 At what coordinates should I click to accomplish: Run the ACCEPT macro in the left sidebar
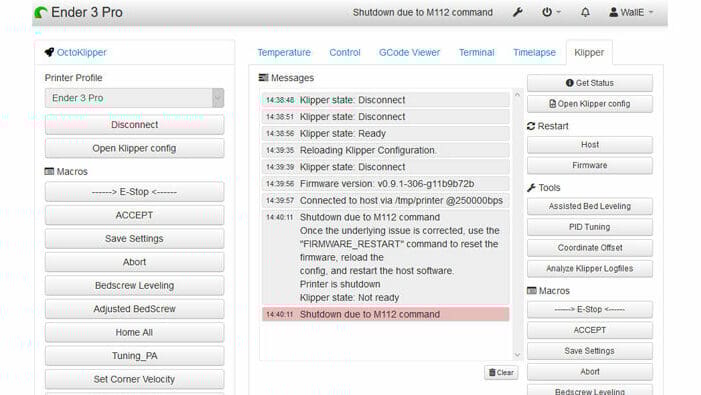[x=134, y=215]
